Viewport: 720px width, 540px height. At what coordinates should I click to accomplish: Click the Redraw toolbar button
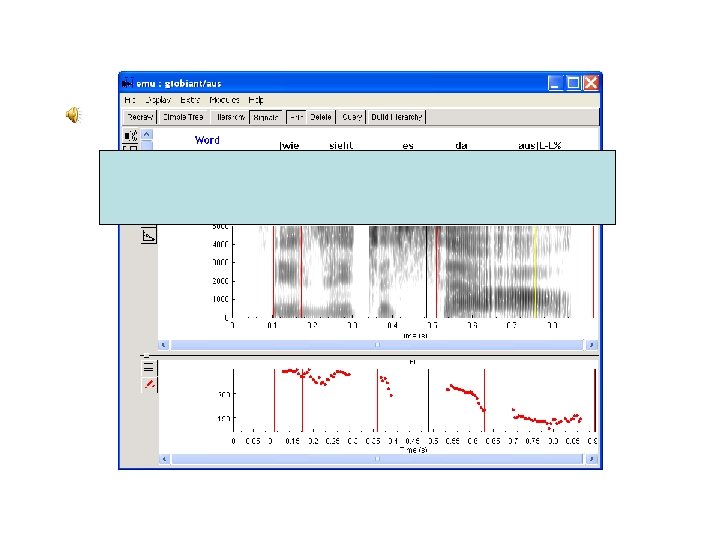(x=140, y=117)
